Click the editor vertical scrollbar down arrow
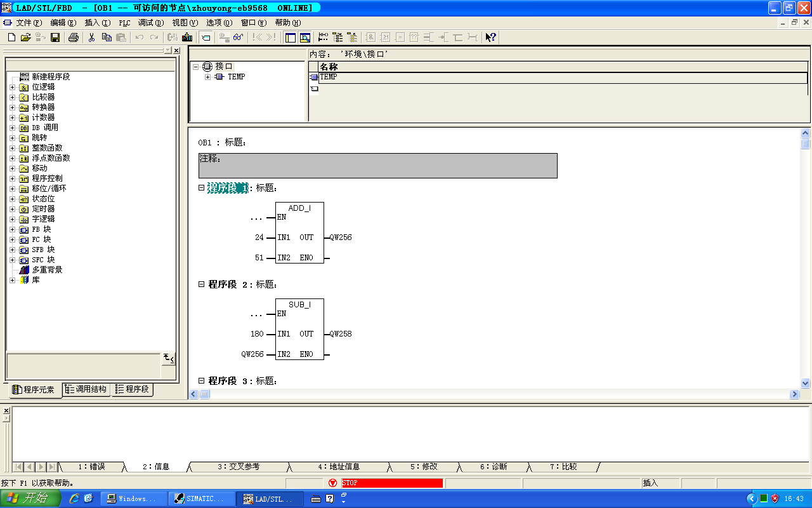This screenshot has height=508, width=812. [806, 383]
